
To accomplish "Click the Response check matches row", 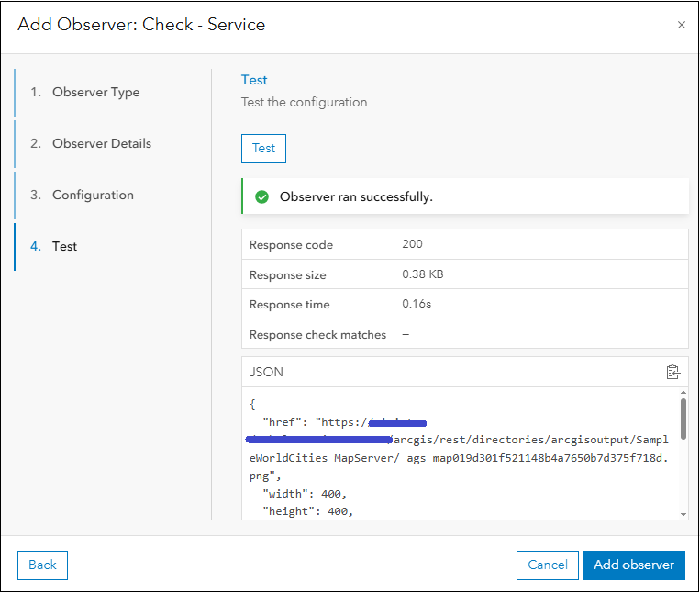I will click(x=317, y=334).
